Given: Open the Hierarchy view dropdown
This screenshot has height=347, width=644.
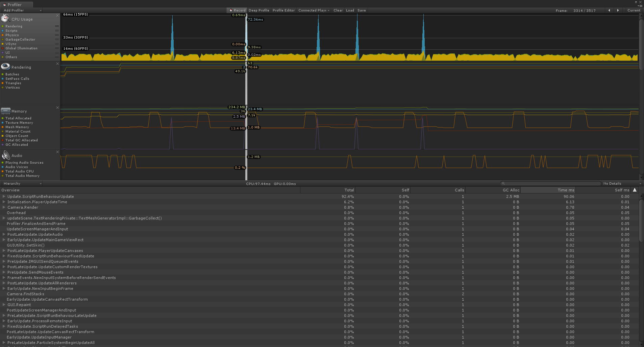Looking at the screenshot, I should coord(22,184).
